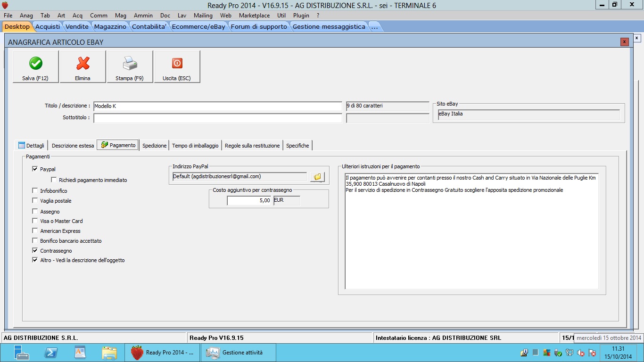Click the safely remove hardware USB tray icon
Screen dimensions: 644x362
(x=558, y=353)
